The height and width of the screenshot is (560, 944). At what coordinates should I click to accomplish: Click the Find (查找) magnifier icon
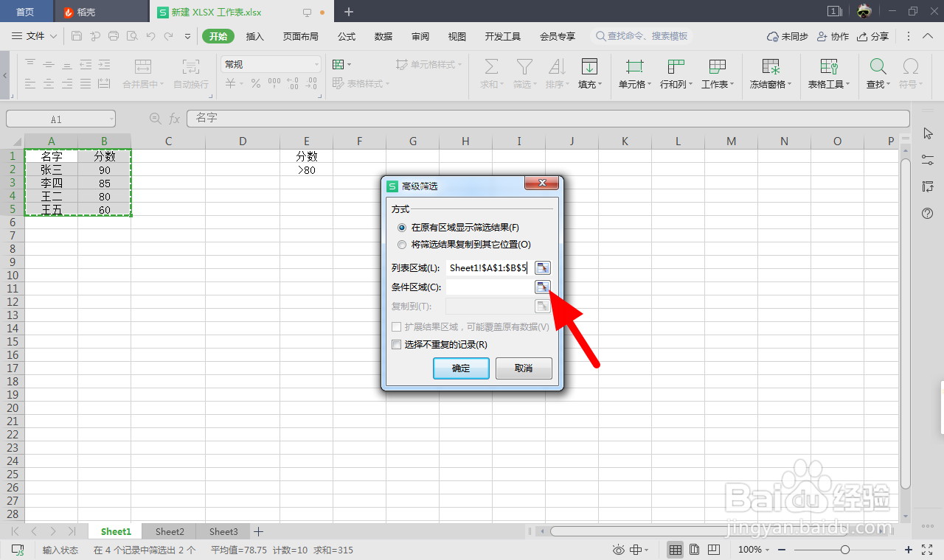pos(878,67)
